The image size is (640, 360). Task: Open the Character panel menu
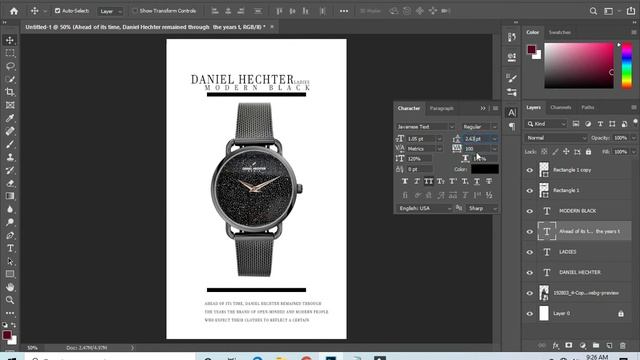click(495, 109)
